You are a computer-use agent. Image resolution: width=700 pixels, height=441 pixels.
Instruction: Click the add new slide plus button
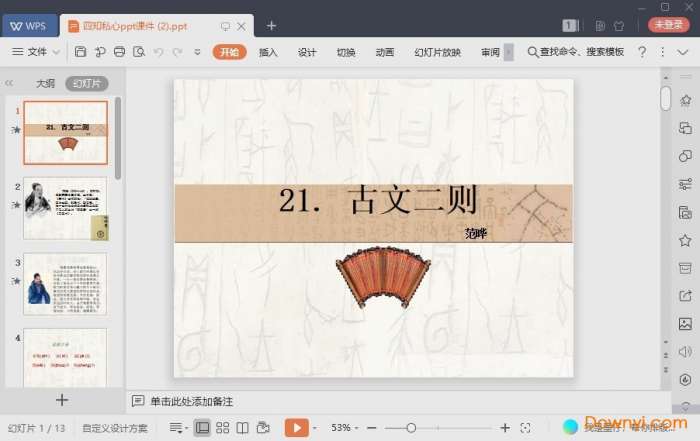coord(62,399)
